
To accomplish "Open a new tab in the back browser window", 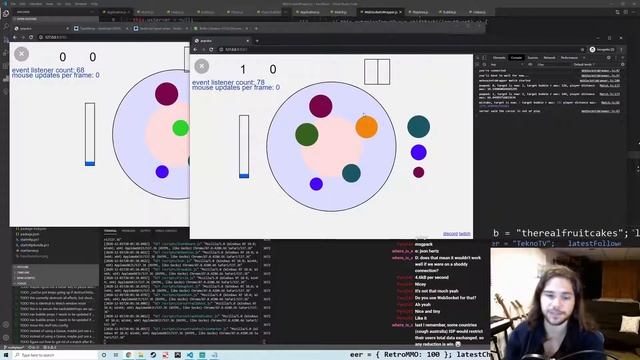I will [256, 29].
